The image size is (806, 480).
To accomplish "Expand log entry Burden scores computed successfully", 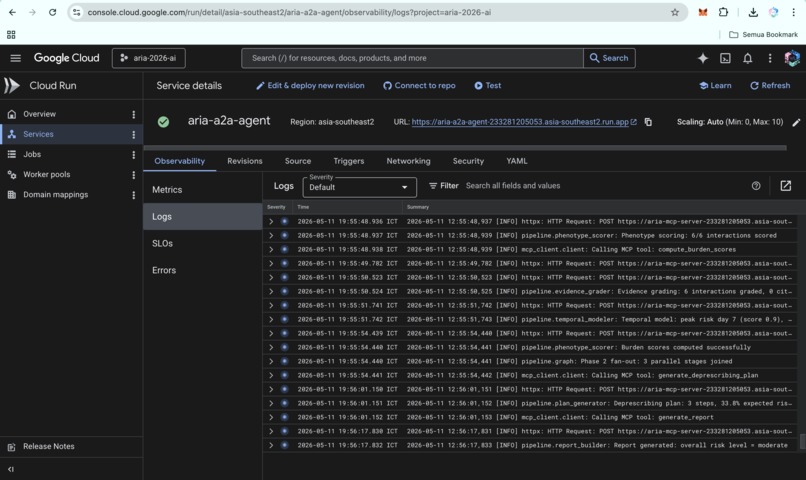I will 271,347.
